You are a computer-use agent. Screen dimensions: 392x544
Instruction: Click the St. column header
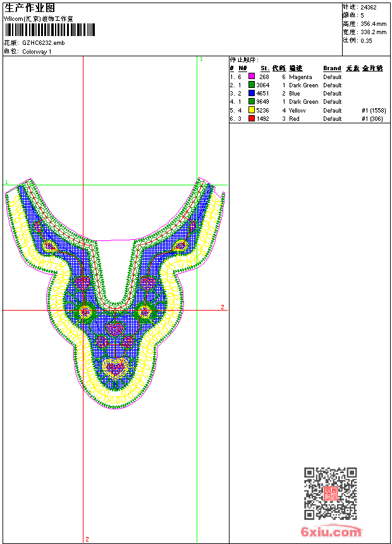pyautogui.click(x=265, y=68)
